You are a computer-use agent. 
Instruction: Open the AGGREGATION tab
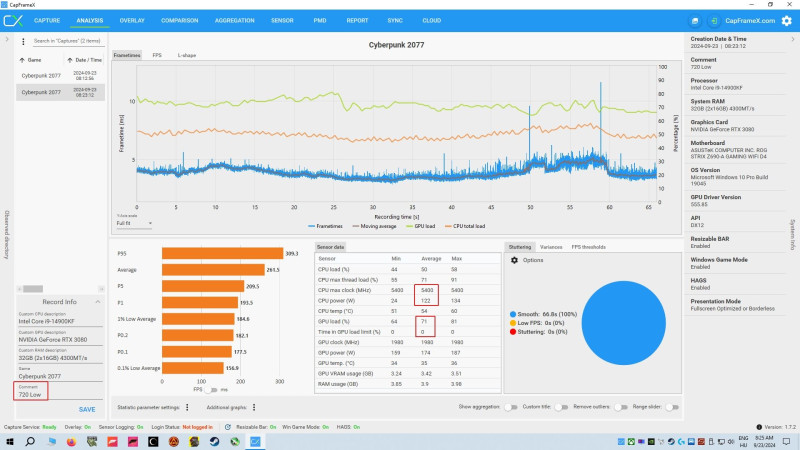tap(235, 21)
